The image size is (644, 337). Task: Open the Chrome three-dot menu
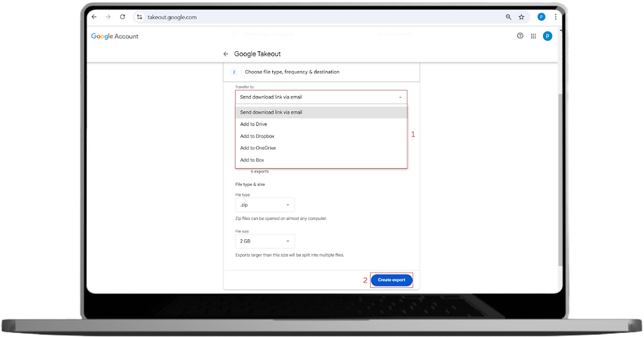pyautogui.click(x=555, y=17)
